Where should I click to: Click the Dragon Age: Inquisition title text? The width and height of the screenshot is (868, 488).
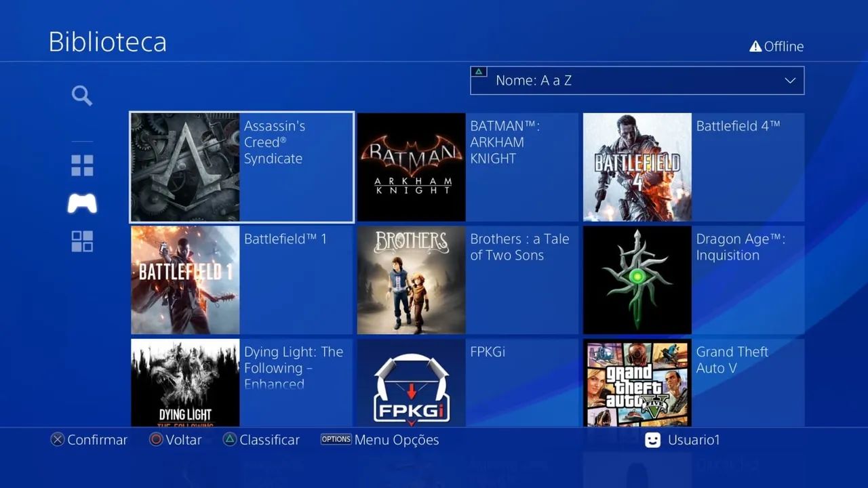(741, 247)
